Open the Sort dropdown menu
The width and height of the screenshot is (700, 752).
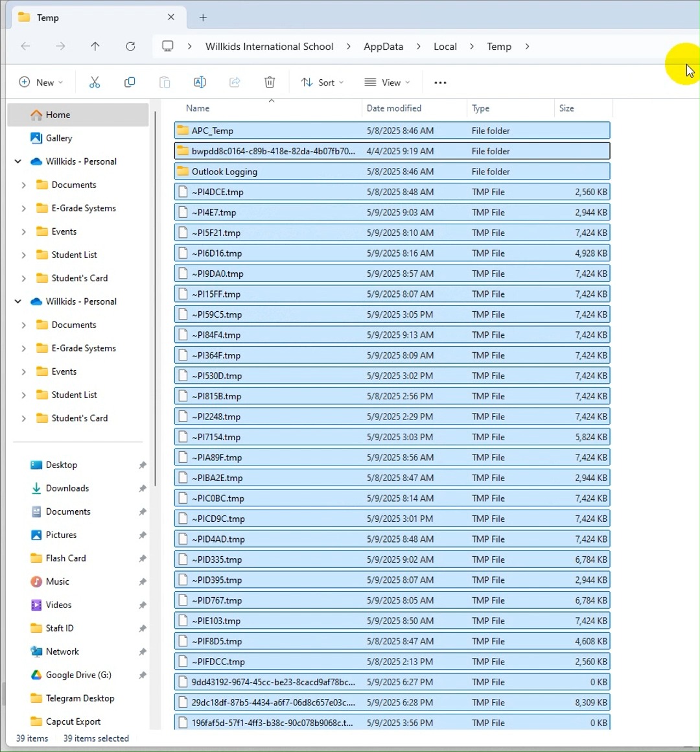pos(322,82)
